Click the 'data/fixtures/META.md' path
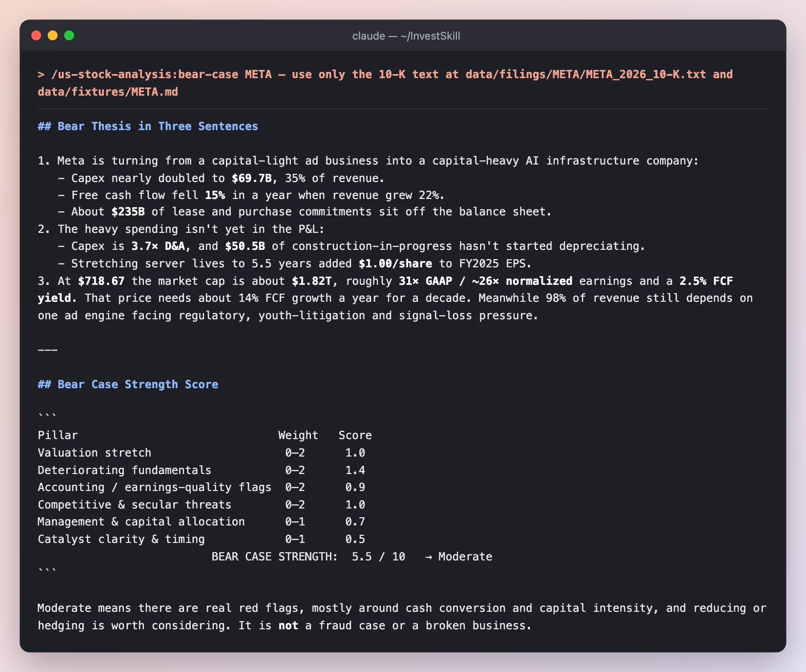The image size is (806, 672). pos(108,92)
